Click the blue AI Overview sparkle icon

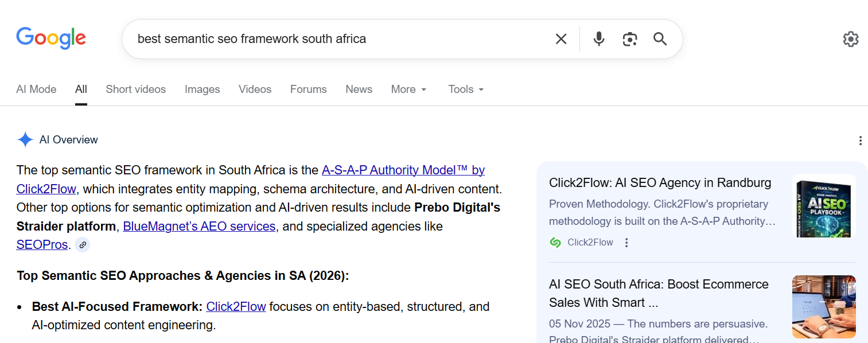click(25, 140)
